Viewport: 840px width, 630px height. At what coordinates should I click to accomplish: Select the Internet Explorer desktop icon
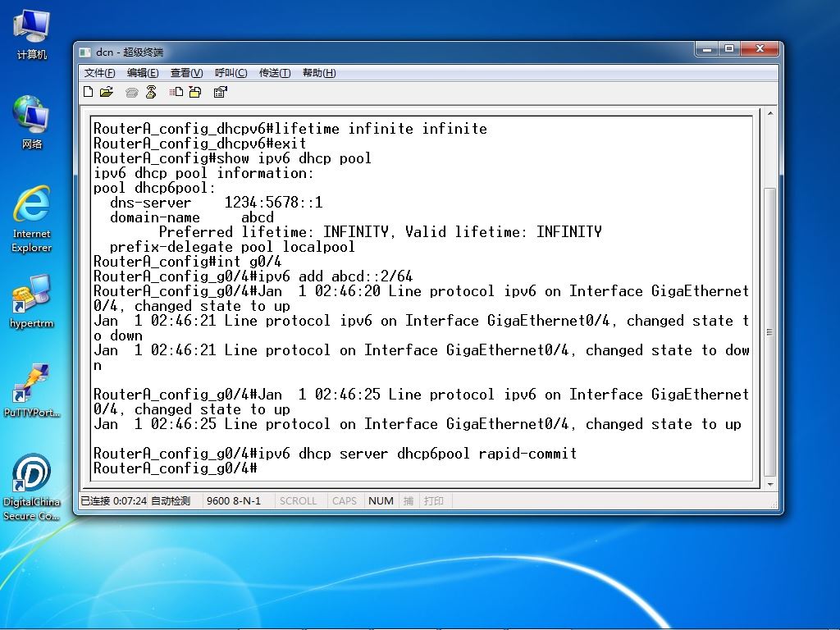pos(32,219)
